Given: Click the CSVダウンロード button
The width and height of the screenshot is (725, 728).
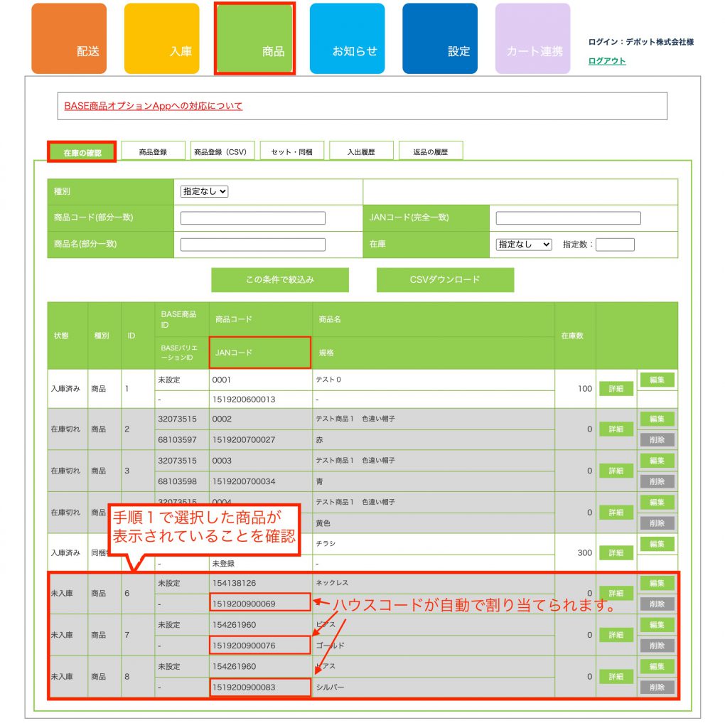Looking at the screenshot, I should pos(445,280).
